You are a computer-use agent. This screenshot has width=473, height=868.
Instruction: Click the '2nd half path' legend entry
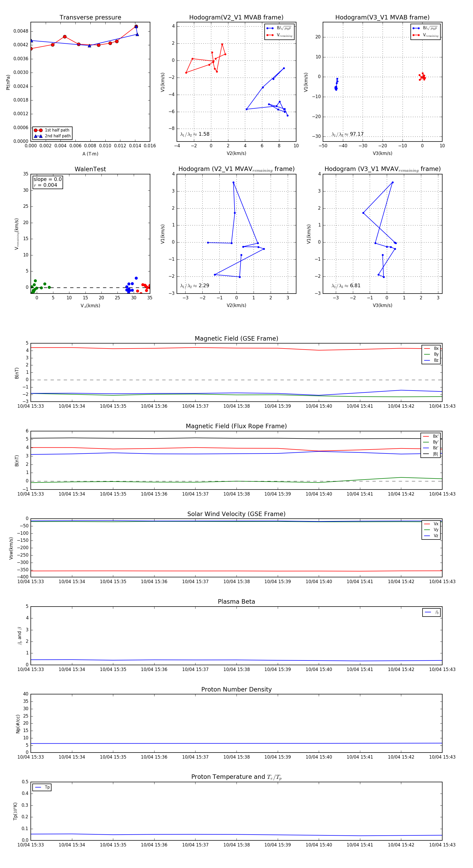52,136
